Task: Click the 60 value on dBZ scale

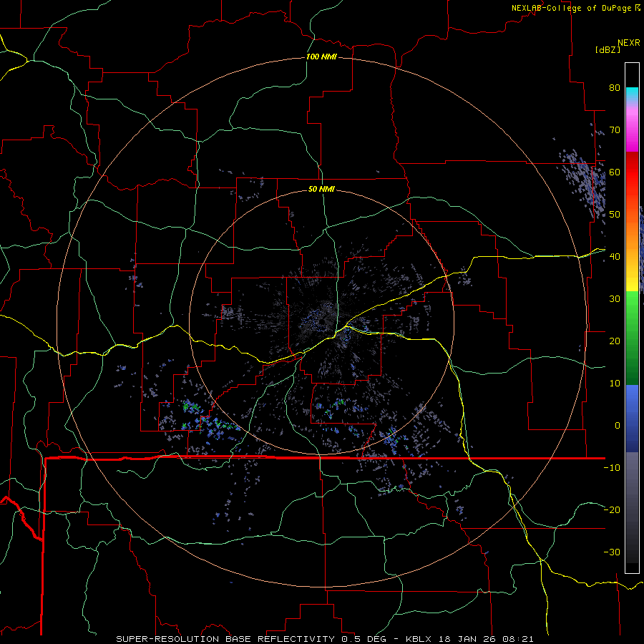Action: coord(615,172)
